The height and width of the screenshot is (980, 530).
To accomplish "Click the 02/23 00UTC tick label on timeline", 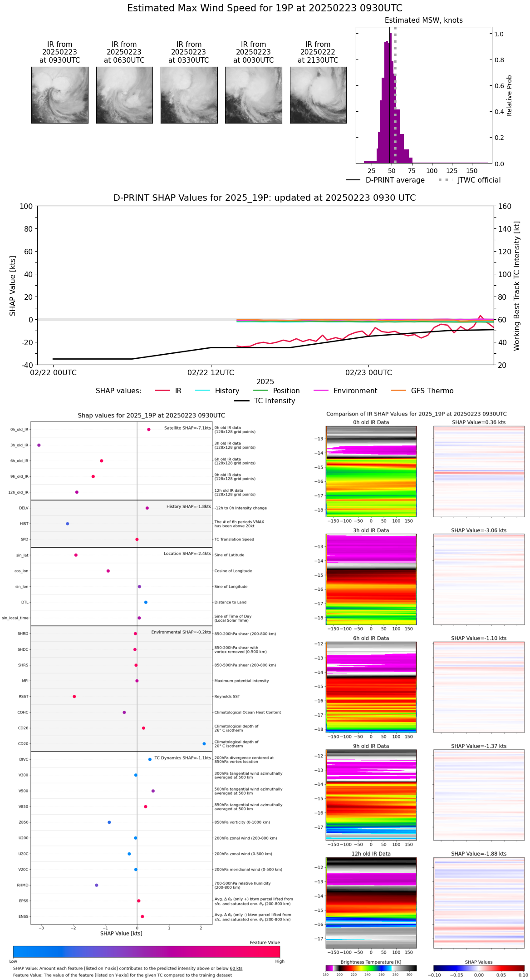I will (368, 372).
